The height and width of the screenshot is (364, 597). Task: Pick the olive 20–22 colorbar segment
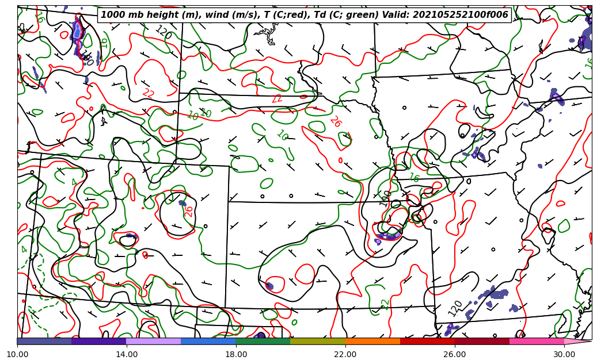coord(318,341)
